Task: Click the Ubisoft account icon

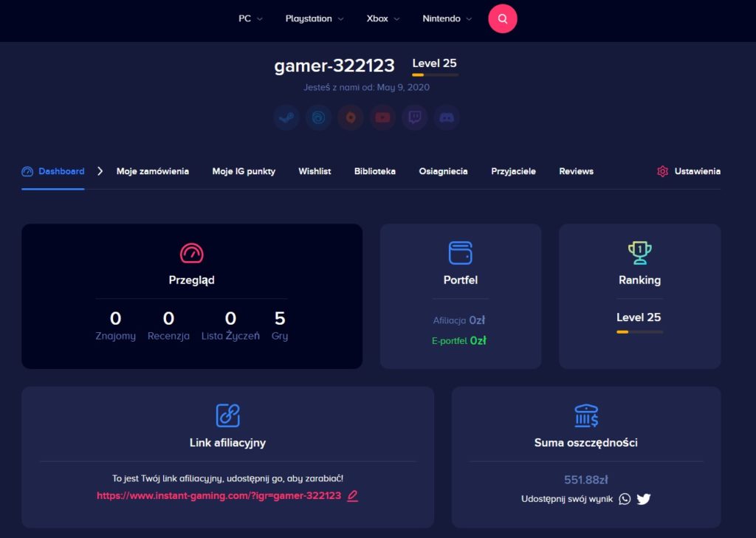Action: tap(318, 117)
